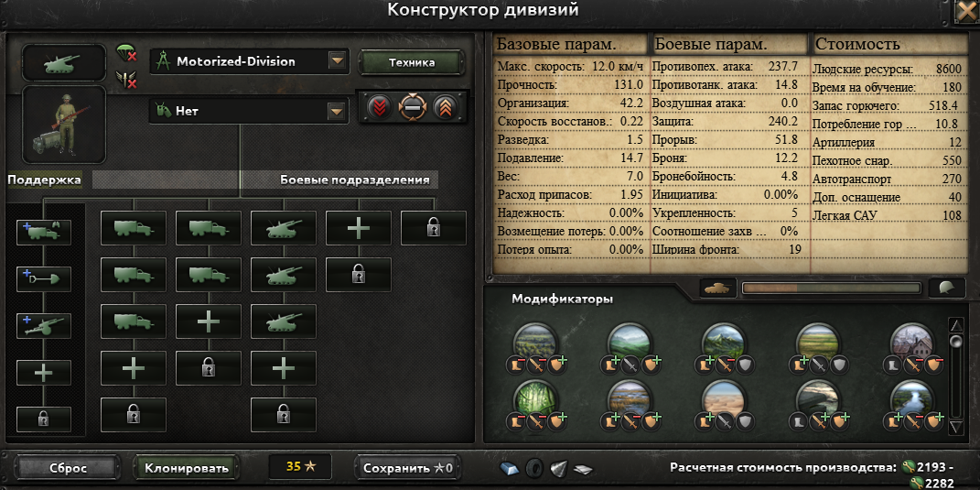Click the top-left motorized truck battalion

click(133, 228)
